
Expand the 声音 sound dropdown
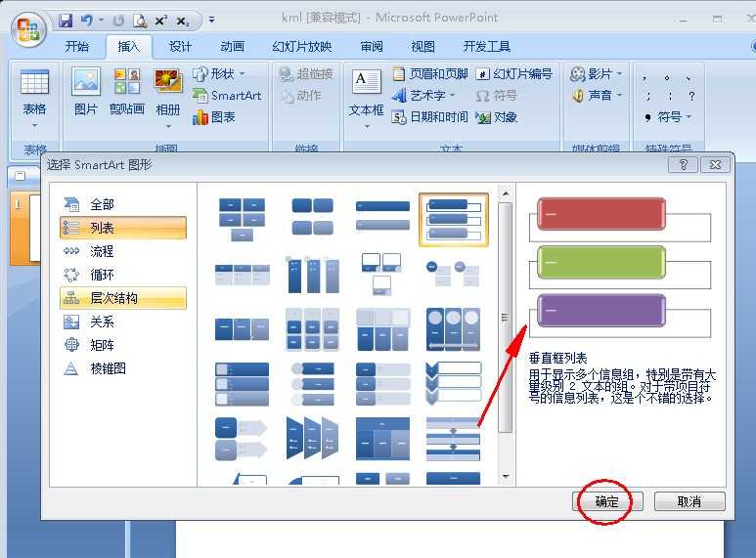[619, 96]
